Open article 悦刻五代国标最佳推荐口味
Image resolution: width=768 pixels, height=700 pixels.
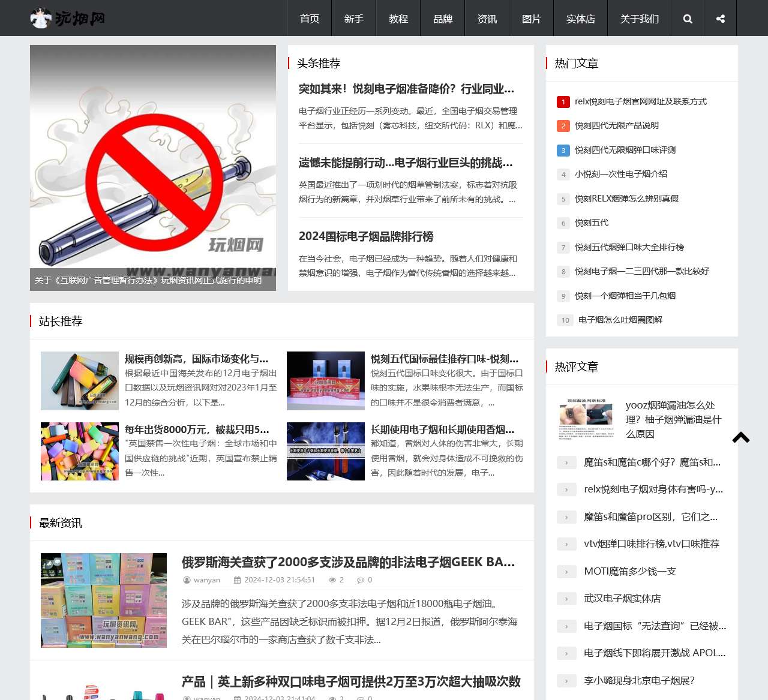pyautogui.click(x=445, y=359)
